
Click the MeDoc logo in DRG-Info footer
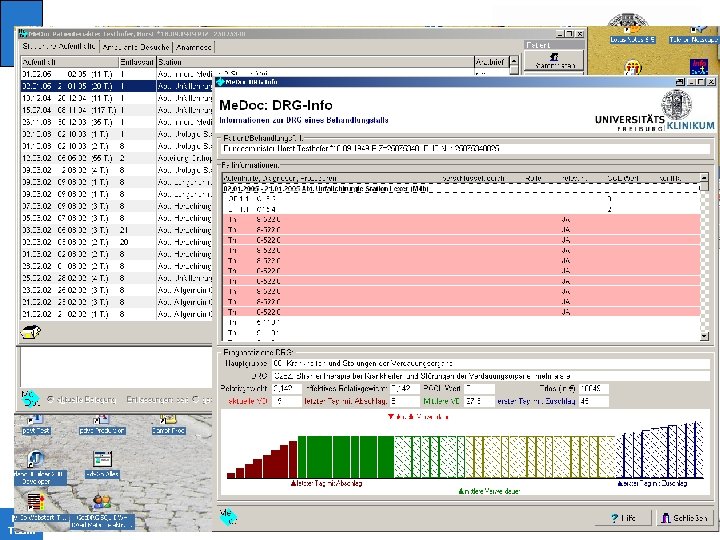tap(228, 517)
